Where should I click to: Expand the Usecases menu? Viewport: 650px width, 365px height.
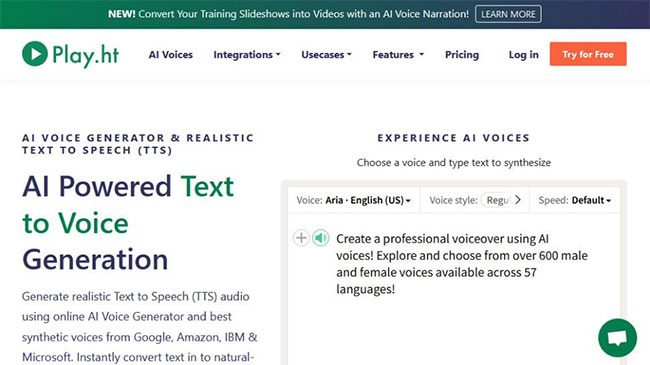(326, 55)
